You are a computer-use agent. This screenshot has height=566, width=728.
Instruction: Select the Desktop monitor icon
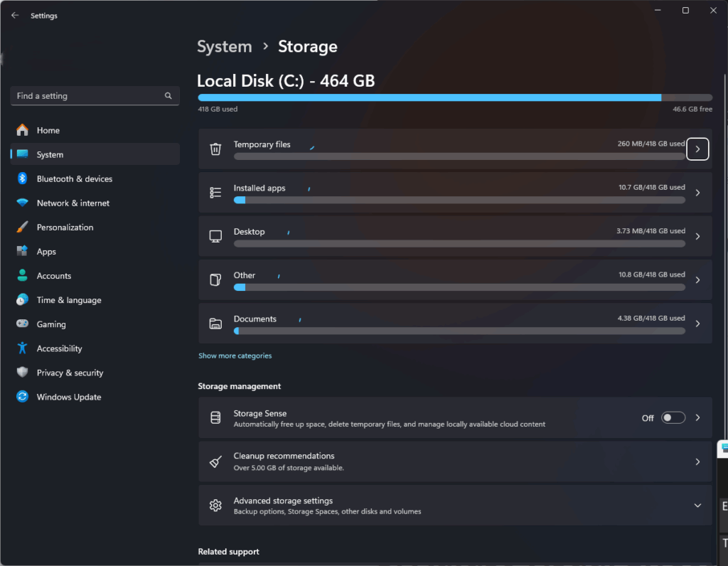pyautogui.click(x=216, y=235)
